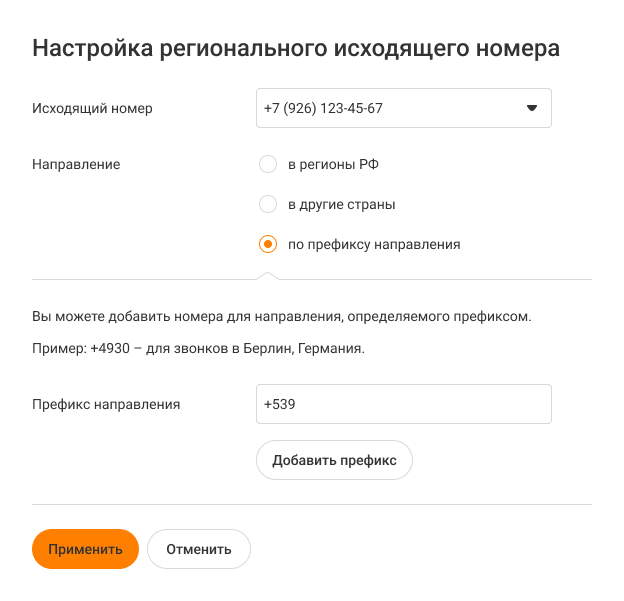Toggle the "по префиксу направления" radio circle

(267, 243)
